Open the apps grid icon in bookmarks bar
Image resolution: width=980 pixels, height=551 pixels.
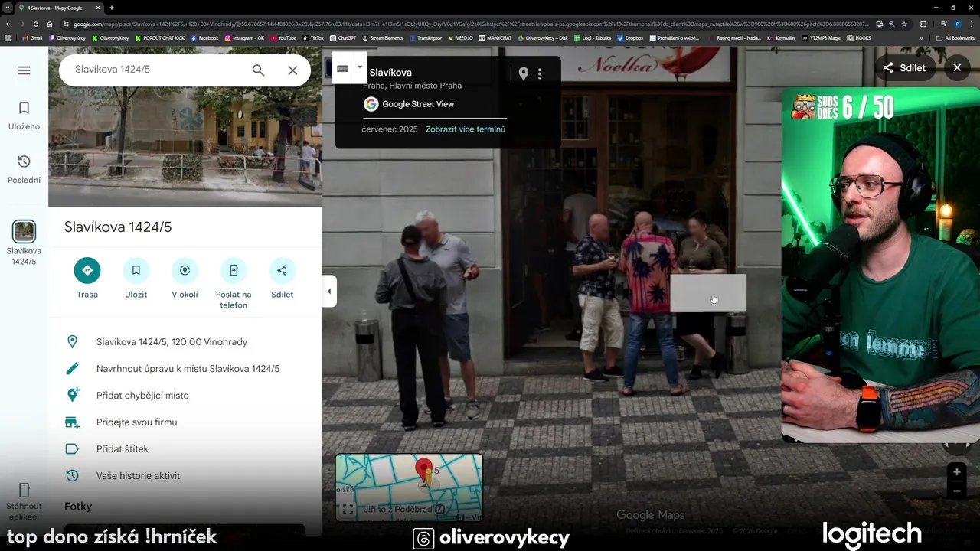point(8,37)
